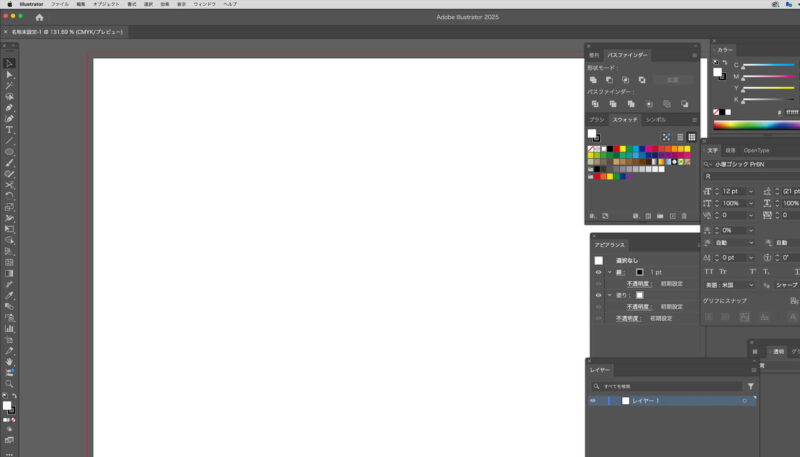
Task: Select the Type tool
Action: [9, 130]
